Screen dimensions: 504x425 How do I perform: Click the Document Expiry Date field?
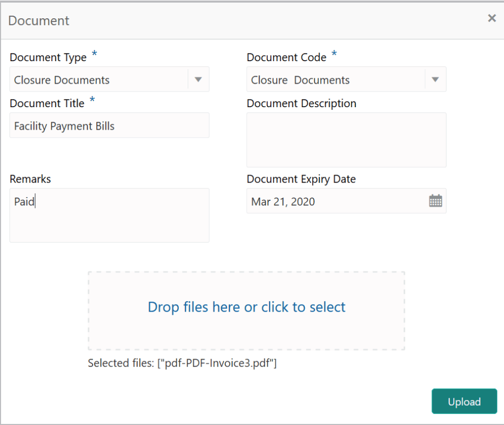(x=335, y=201)
